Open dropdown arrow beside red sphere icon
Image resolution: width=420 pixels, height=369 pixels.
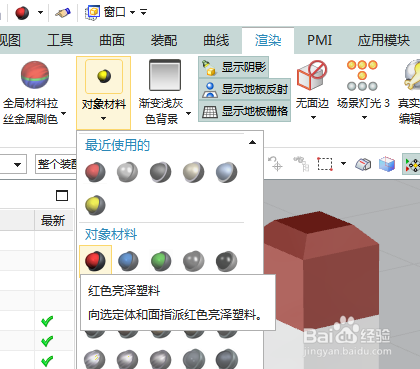40,13
